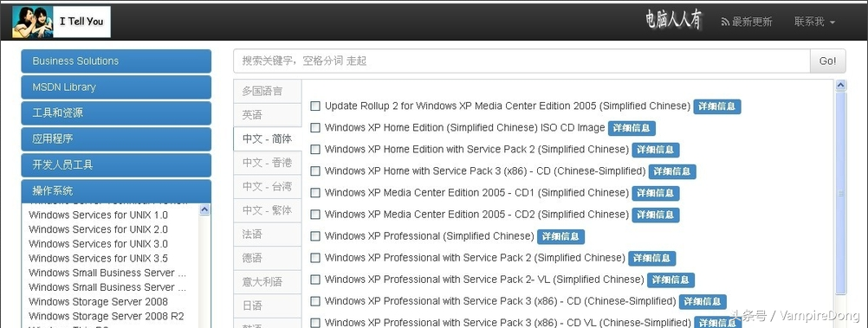Viewport: 868px width, 328px height.
Task: Check XP Professional SP3 (x86) - CD checkbox
Action: click(x=315, y=301)
